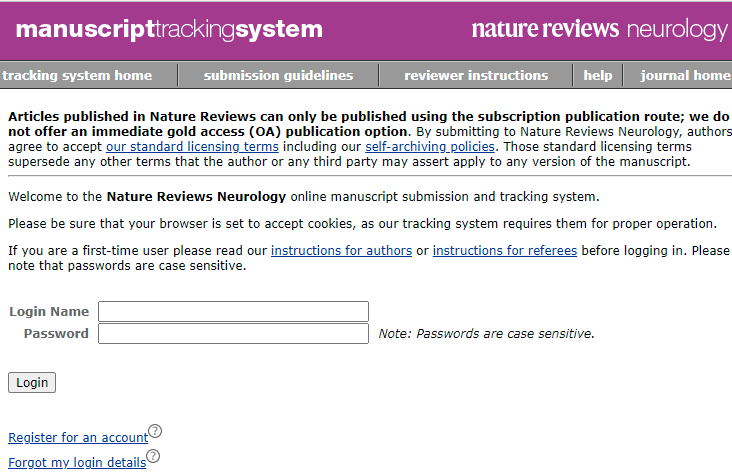Open the instructions for referees link
The image size is (732, 473).
point(504,250)
